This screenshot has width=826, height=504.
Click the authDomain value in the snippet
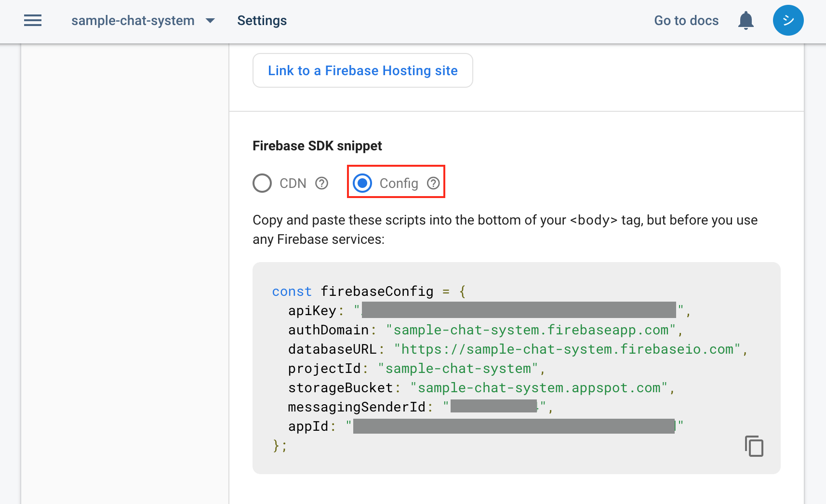531,330
